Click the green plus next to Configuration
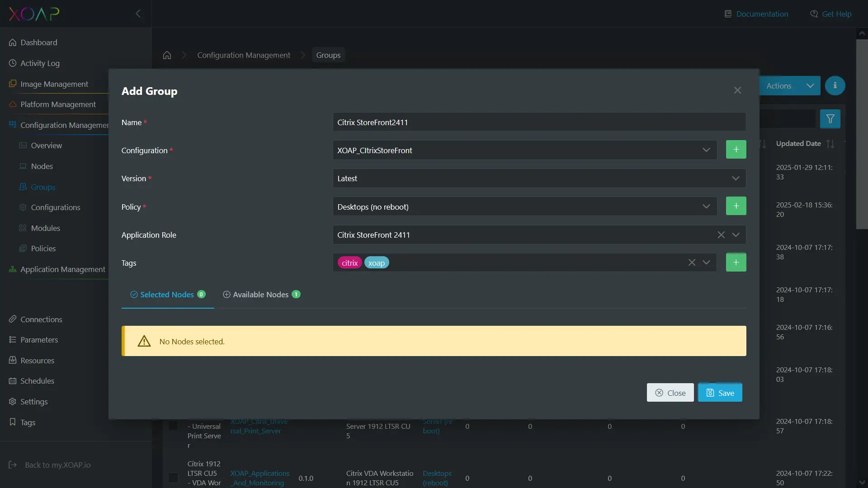The height and width of the screenshot is (488, 868). 736,150
